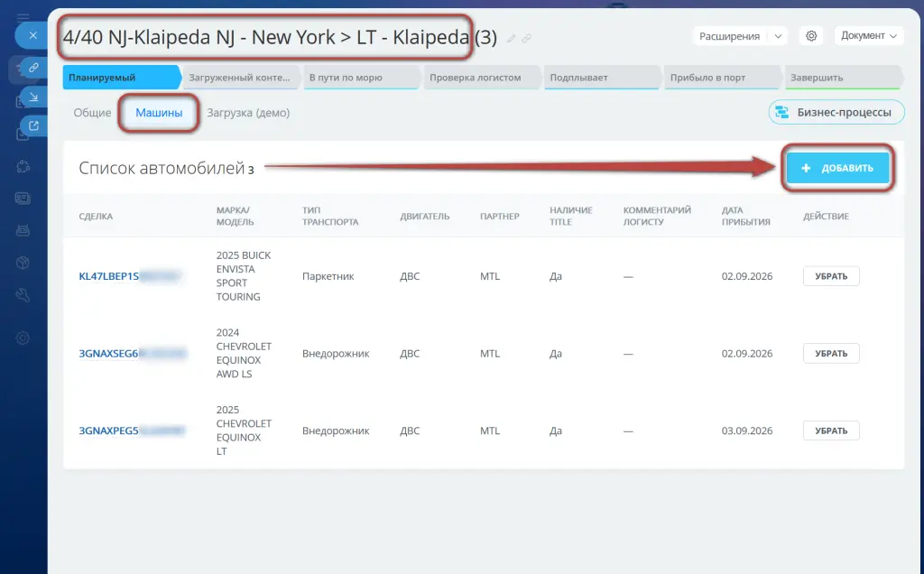This screenshot has width=924, height=574.
Task: Click УБРАТЬ for the Equinox AWD LS row
Action: 831,354
